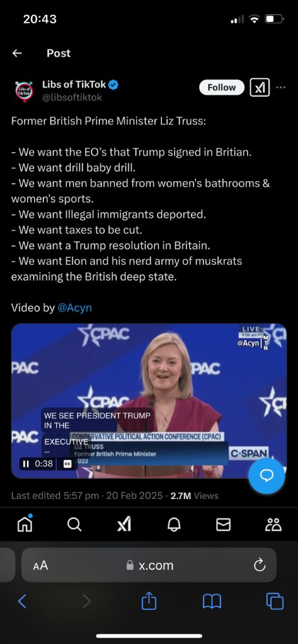Toggle closed captions on the video
The width and height of the screenshot is (298, 644).
[x=68, y=463]
